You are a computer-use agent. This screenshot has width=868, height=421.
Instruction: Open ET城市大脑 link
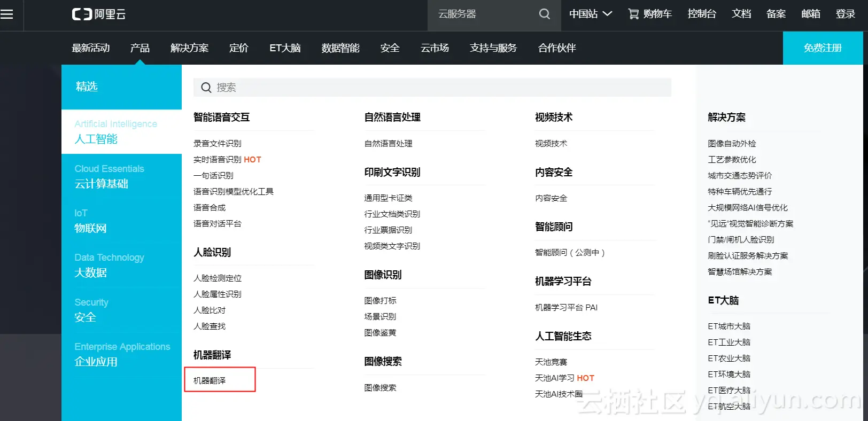click(729, 326)
